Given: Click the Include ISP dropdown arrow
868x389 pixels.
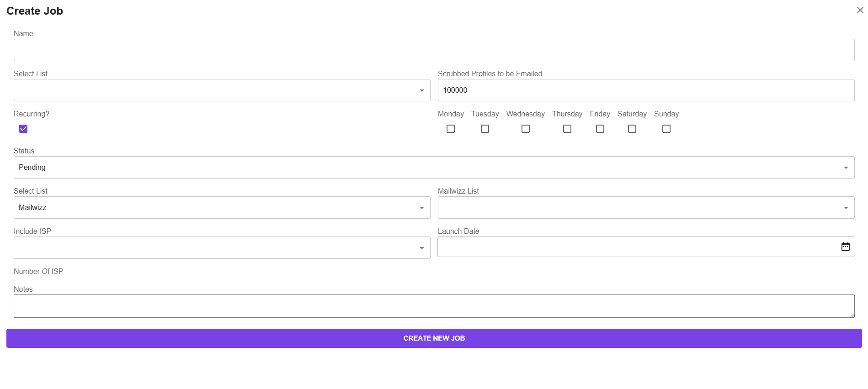Looking at the screenshot, I should (421, 247).
